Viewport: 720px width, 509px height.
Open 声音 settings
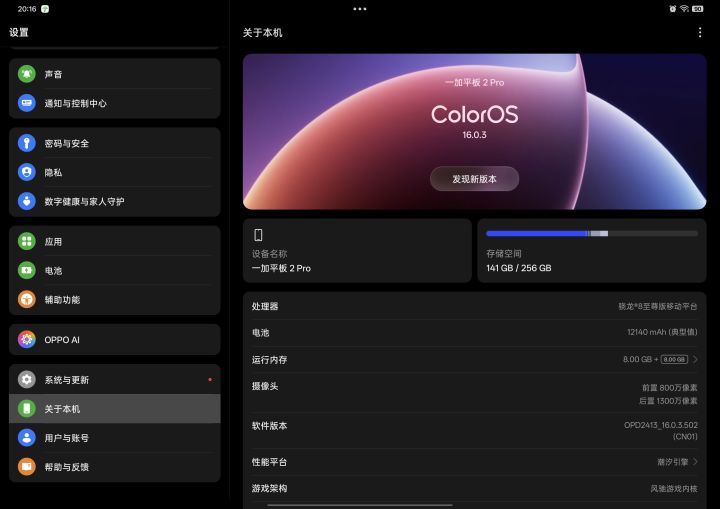click(115, 74)
